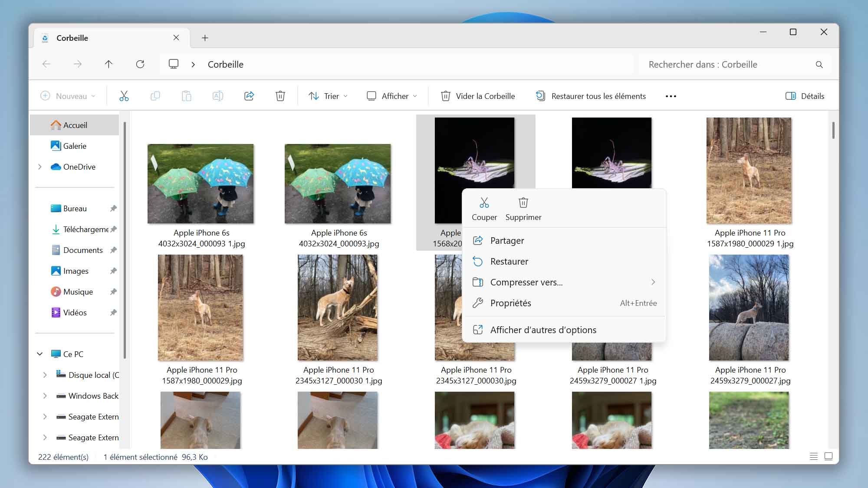Choose Partager from the context menu
The height and width of the screenshot is (488, 868).
tap(564, 240)
